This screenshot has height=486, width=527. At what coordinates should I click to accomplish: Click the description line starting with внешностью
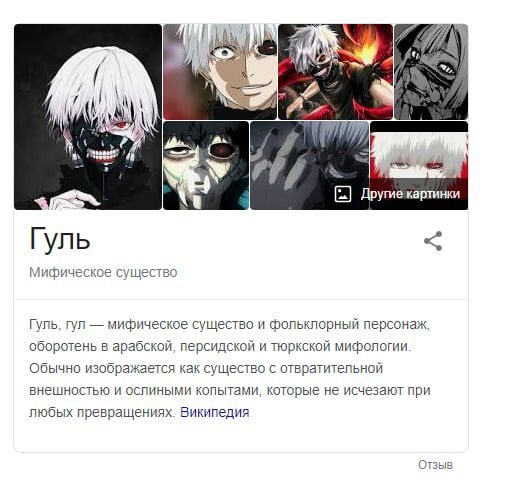[x=230, y=390]
